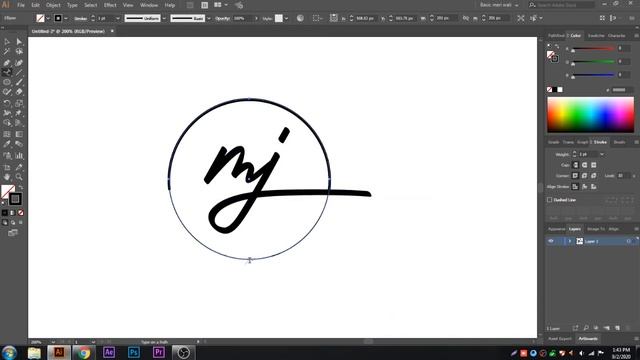640x360 pixels.
Task: Toggle constrain width and height proportions link
Action: [466, 18]
